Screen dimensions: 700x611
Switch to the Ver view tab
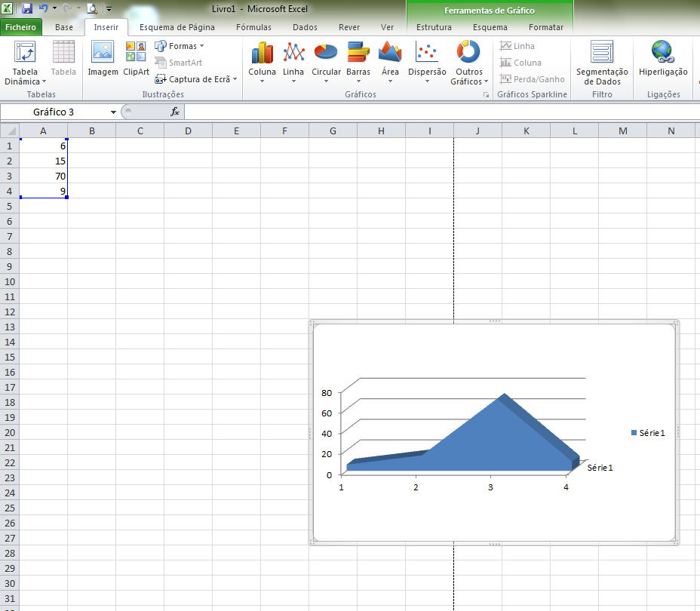tap(387, 27)
